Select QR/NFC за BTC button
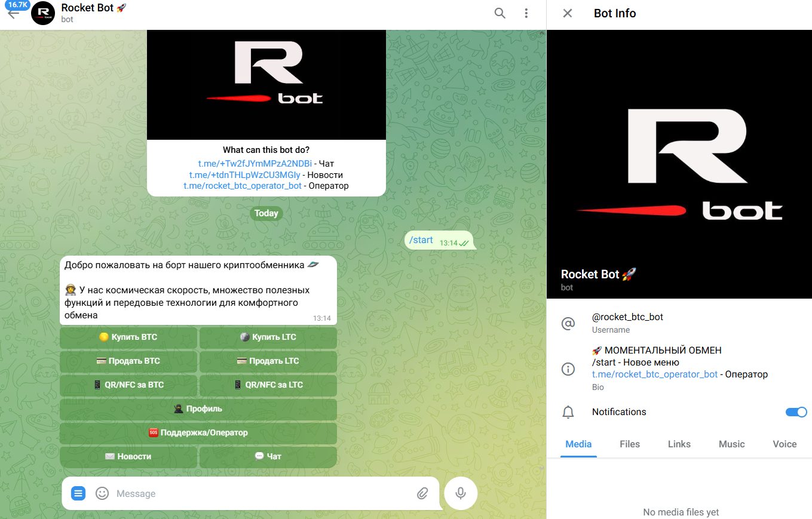 (x=128, y=385)
